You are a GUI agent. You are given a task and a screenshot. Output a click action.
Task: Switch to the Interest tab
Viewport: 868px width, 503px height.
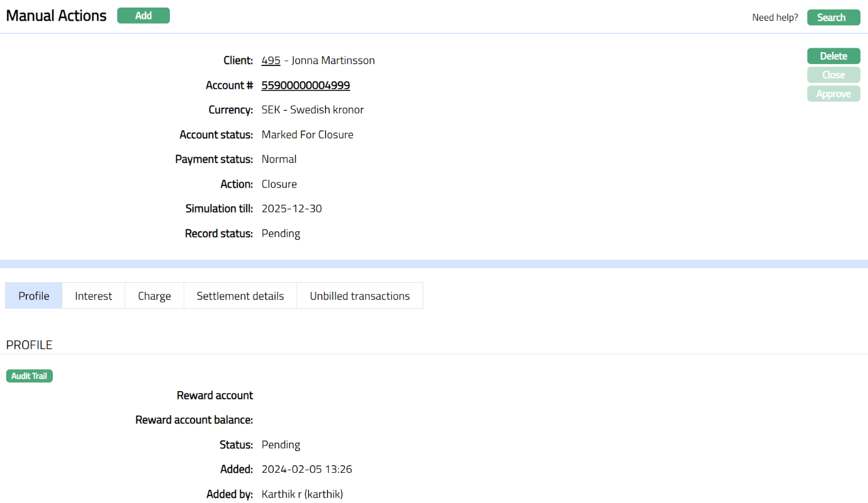tap(93, 296)
